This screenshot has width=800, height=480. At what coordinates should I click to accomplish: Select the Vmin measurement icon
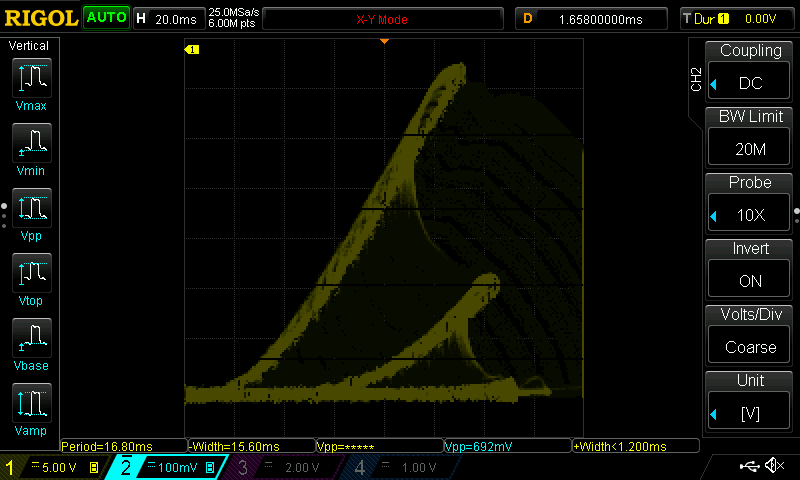[32, 143]
